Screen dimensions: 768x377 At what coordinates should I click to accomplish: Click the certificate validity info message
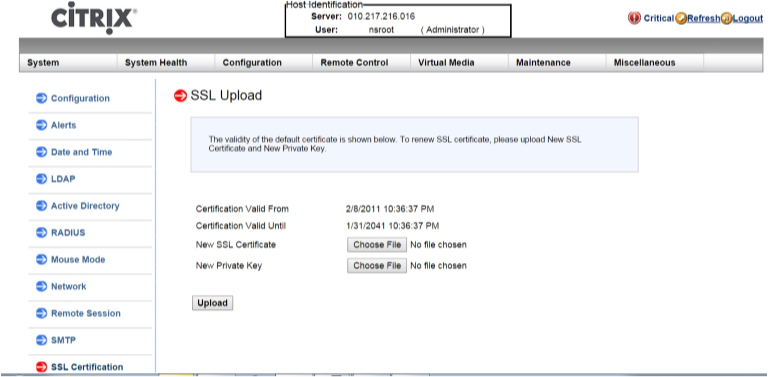(395, 144)
